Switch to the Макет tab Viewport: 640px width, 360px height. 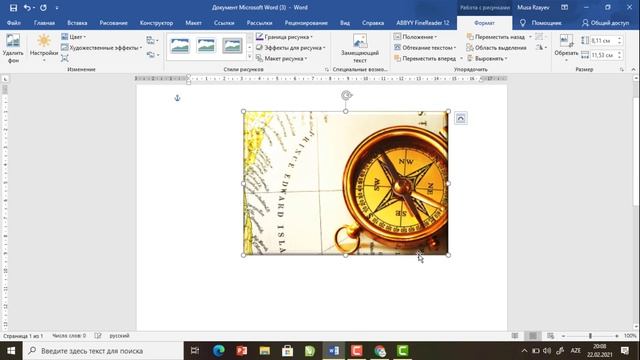(193, 23)
